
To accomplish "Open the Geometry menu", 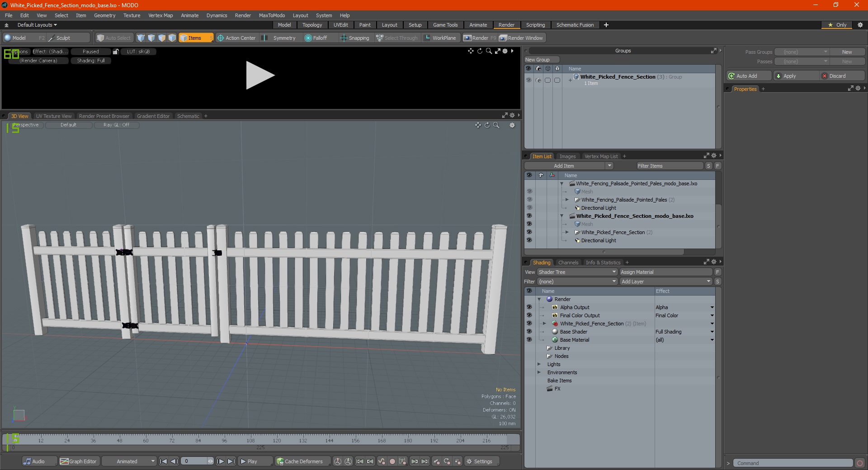I will tap(104, 15).
